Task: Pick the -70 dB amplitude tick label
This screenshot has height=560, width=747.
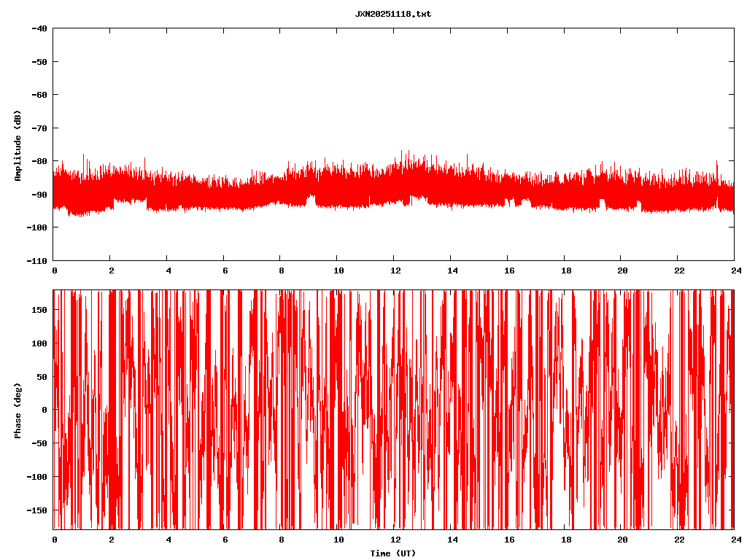Action: 39,128
